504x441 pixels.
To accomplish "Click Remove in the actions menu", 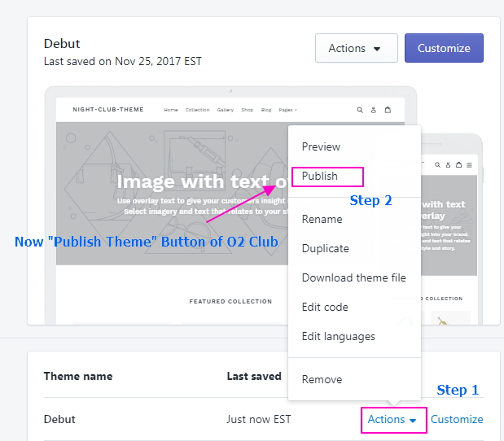I will point(322,379).
